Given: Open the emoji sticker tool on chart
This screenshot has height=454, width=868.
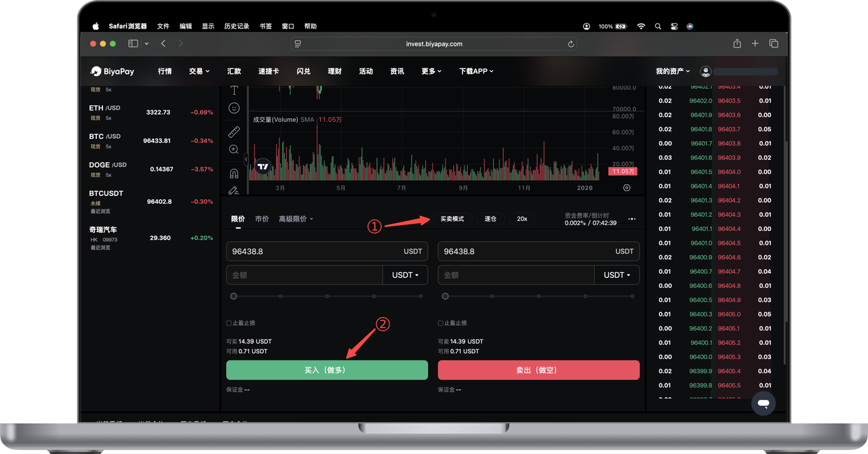Looking at the screenshot, I should click(x=234, y=108).
